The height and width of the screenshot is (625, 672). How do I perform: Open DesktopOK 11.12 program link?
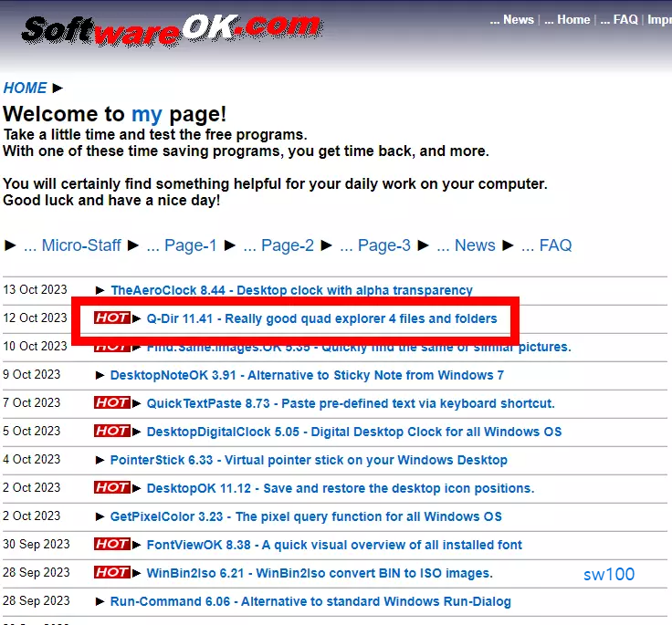pos(341,488)
